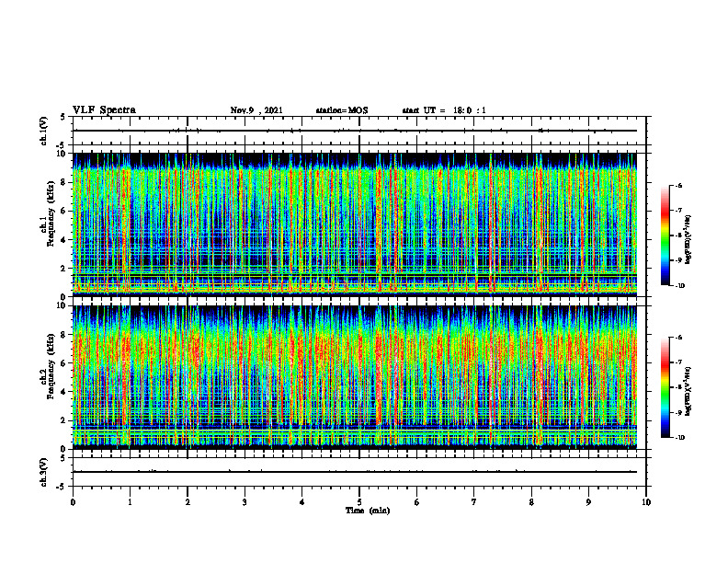
Task: Click the ch.1 frequency tick label "2"
Action: point(64,269)
